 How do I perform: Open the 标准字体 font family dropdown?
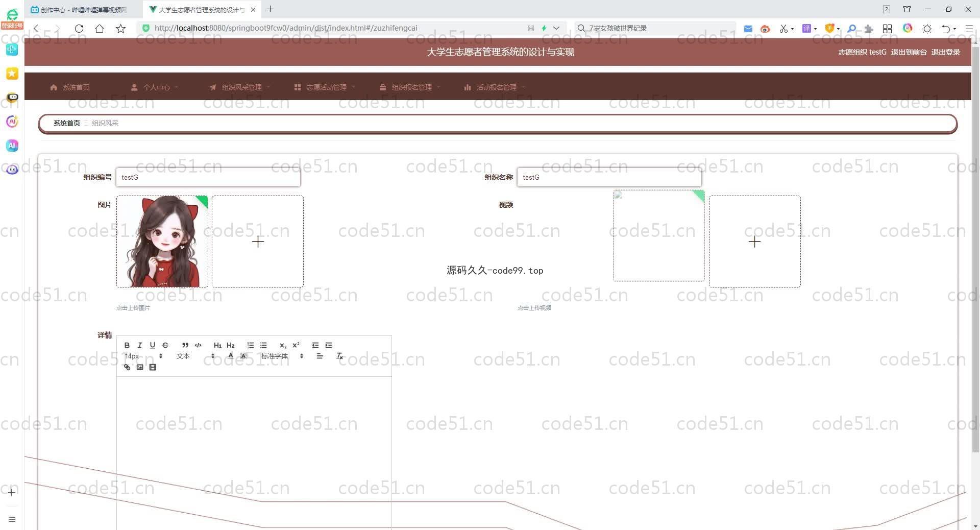[x=282, y=356]
